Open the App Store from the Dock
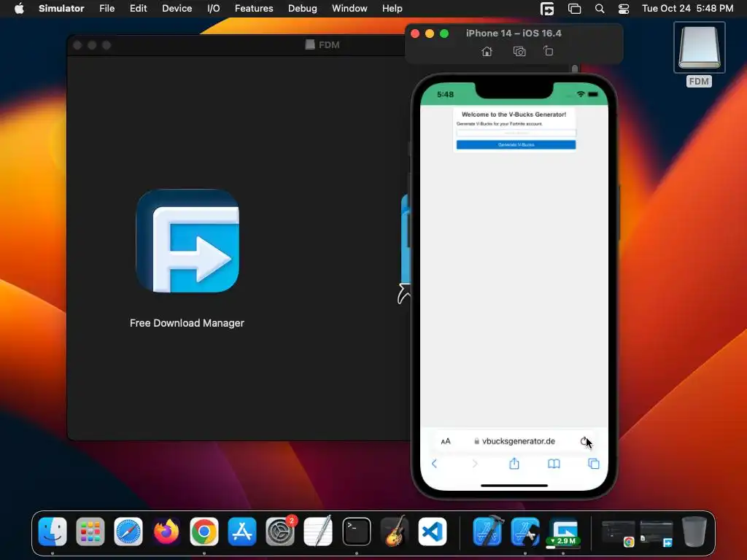The width and height of the screenshot is (747, 560). click(x=242, y=532)
